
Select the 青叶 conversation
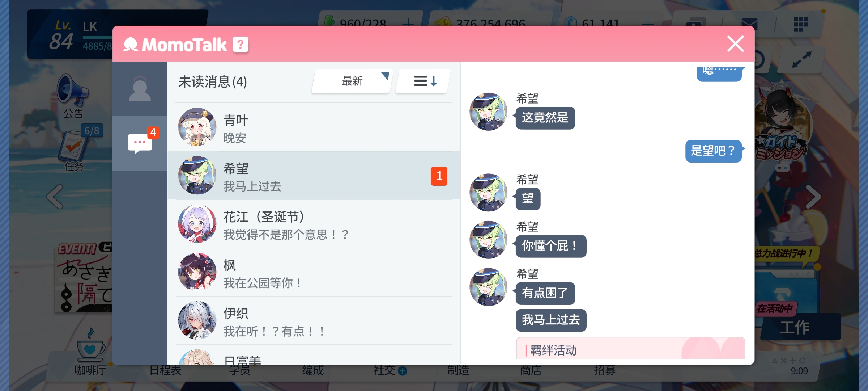pyautogui.click(x=314, y=127)
